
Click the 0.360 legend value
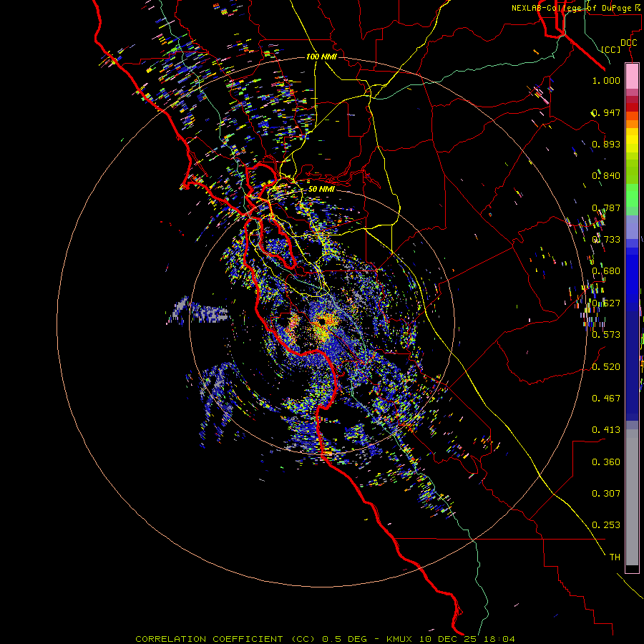[606, 462]
